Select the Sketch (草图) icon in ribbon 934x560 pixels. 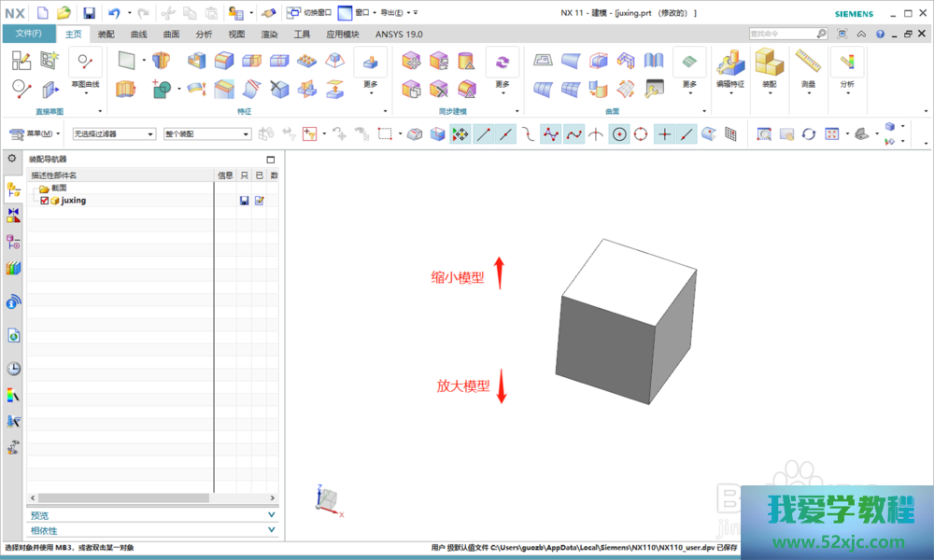pyautogui.click(x=21, y=62)
